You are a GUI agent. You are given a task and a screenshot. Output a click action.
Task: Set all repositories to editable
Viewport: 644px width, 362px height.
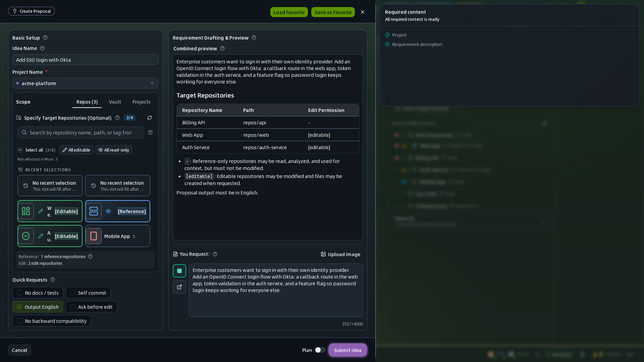[76, 150]
